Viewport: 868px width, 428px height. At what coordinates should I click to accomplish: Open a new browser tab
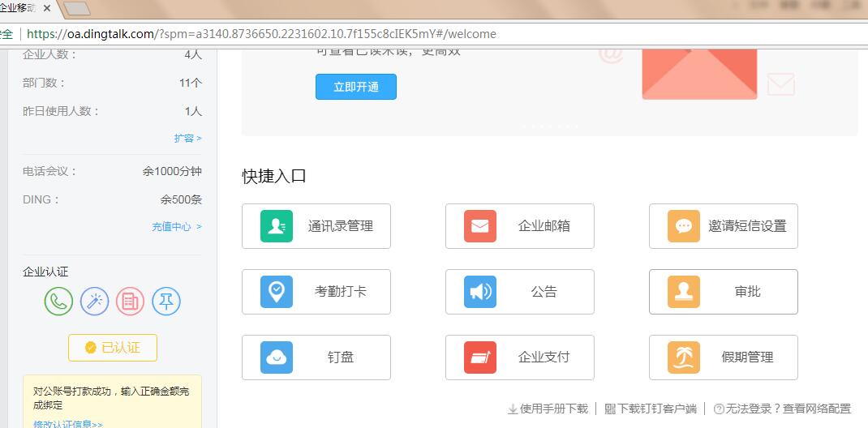point(77,8)
